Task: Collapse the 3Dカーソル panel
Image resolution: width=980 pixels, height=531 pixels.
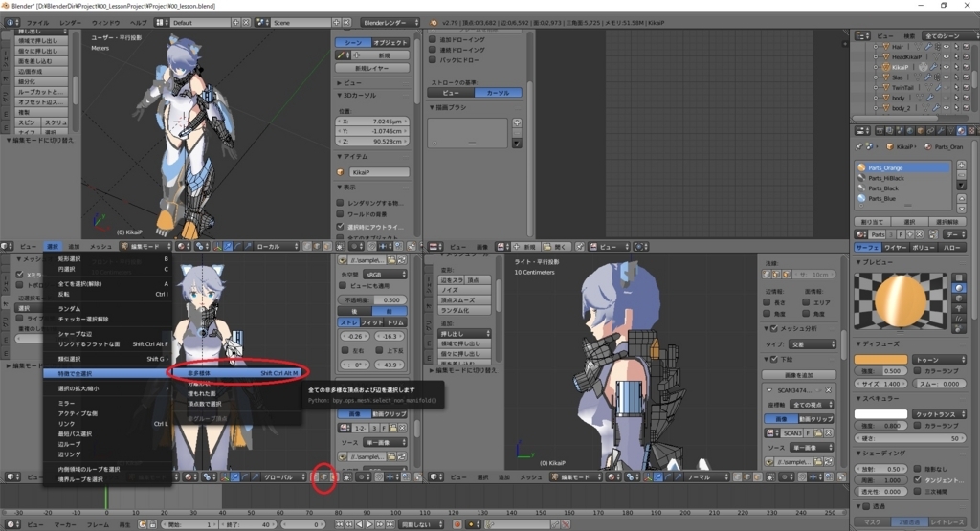Action: pyautogui.click(x=340, y=95)
